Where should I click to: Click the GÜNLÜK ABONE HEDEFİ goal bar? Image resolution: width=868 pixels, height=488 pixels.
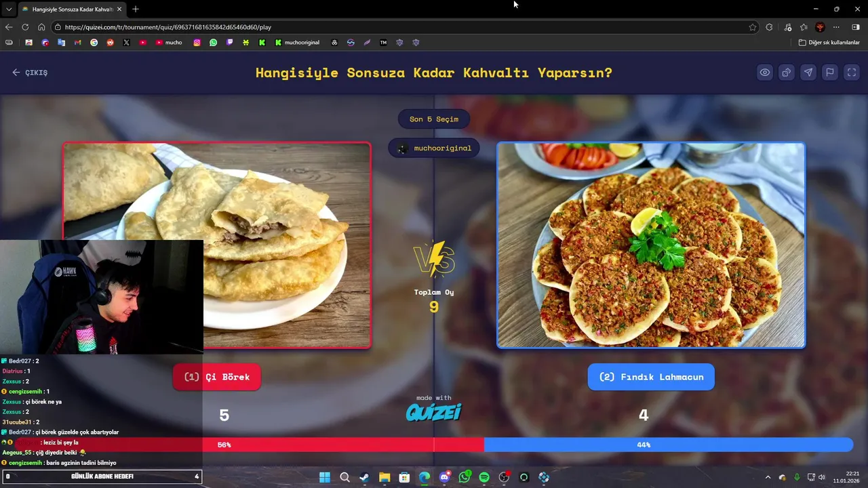(102, 476)
